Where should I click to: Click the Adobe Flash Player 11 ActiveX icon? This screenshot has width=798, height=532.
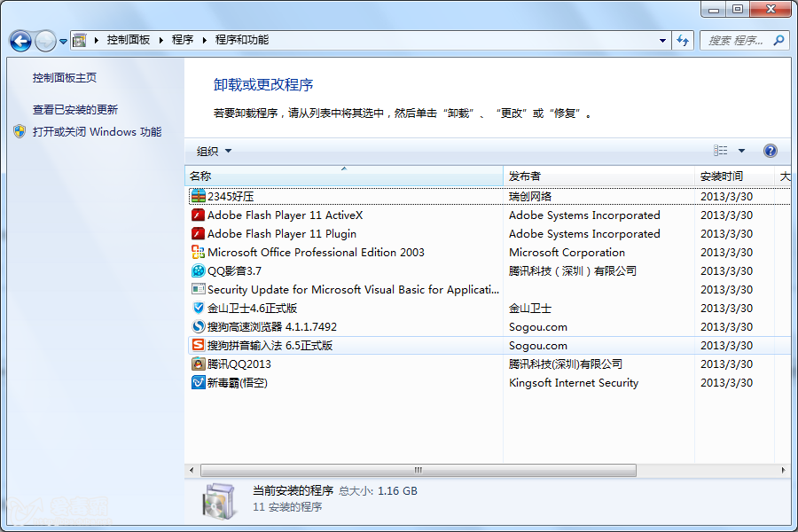point(198,215)
